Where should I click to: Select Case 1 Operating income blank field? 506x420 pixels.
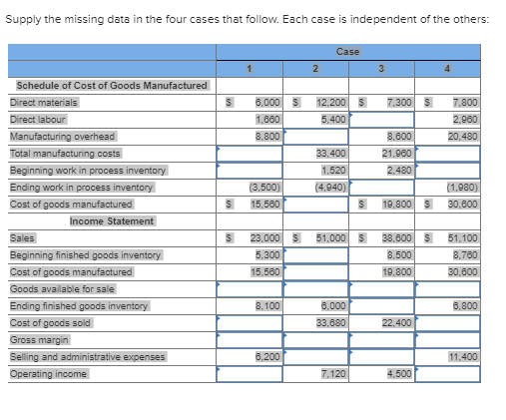click(x=250, y=374)
